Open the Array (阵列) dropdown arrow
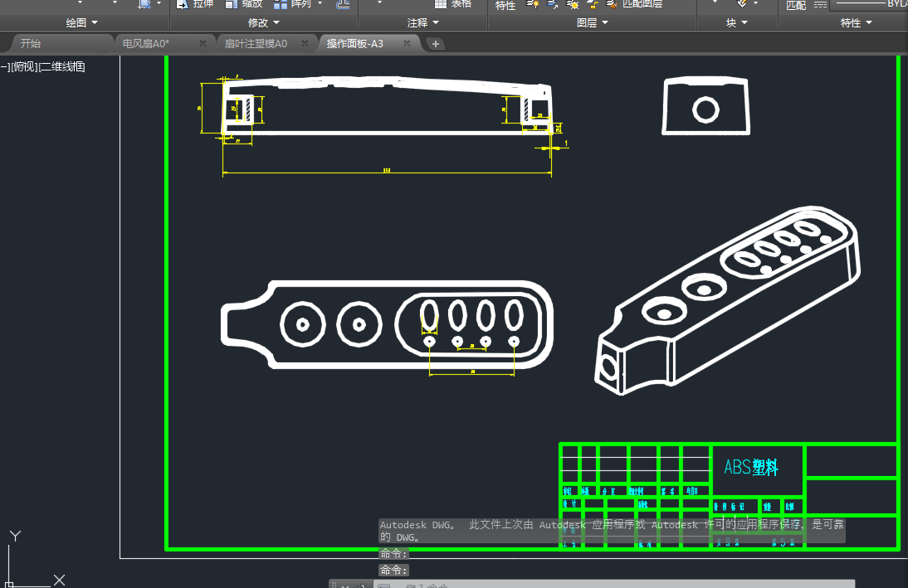Screen dimensions: 908x588 tap(320, 2)
